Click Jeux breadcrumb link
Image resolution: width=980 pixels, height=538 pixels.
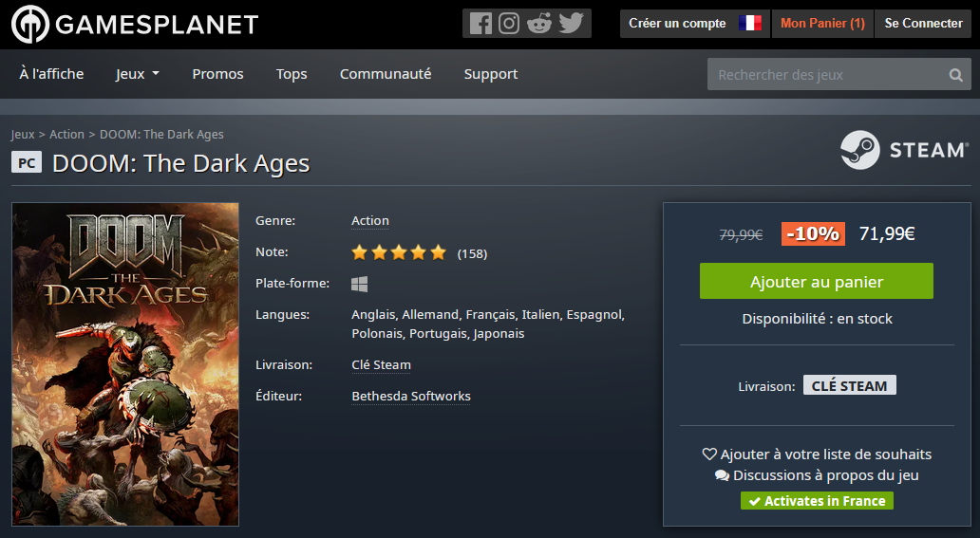[23, 135]
